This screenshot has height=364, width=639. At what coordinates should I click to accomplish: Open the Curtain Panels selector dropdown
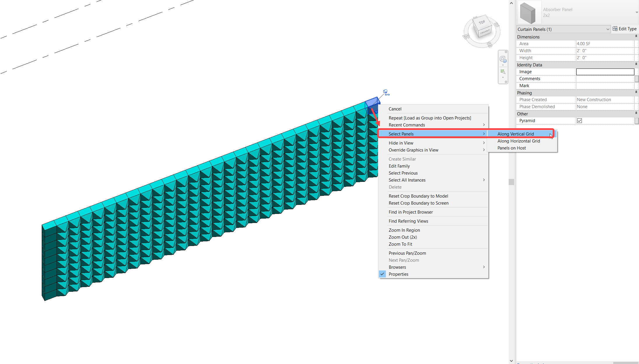[x=608, y=29]
